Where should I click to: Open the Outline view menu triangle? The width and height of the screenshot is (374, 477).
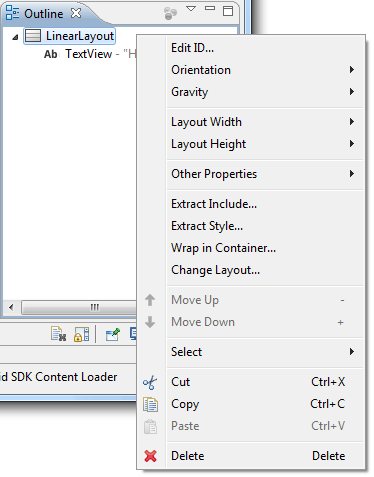click(191, 9)
